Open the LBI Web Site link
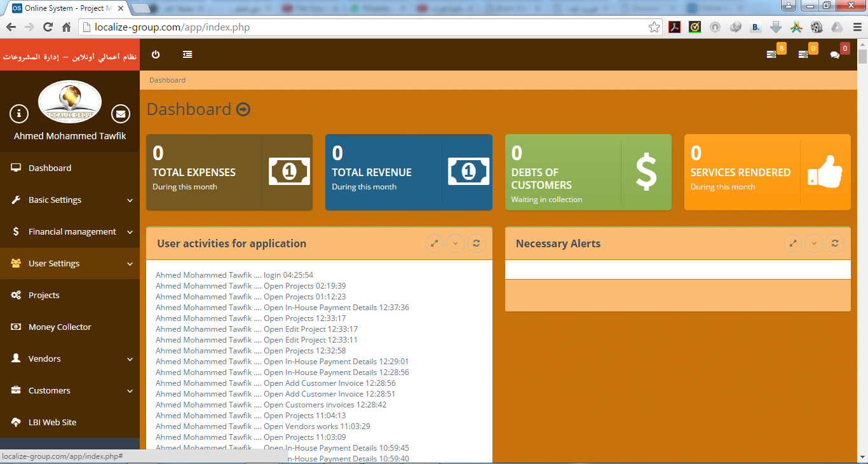The height and width of the screenshot is (464, 868). point(52,423)
